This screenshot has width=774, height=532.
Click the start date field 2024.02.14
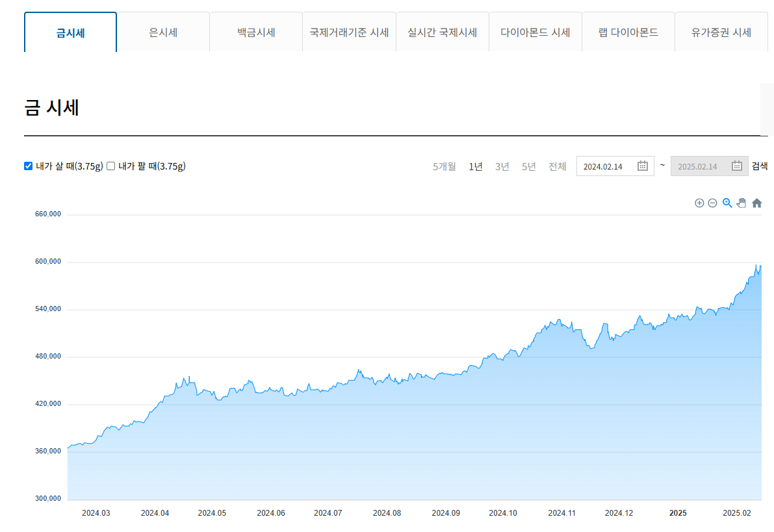point(615,166)
